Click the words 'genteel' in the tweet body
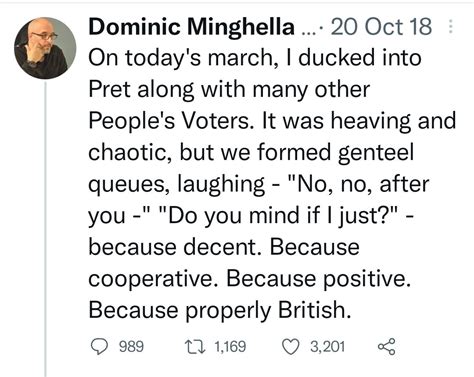The image size is (474, 377). click(x=376, y=152)
